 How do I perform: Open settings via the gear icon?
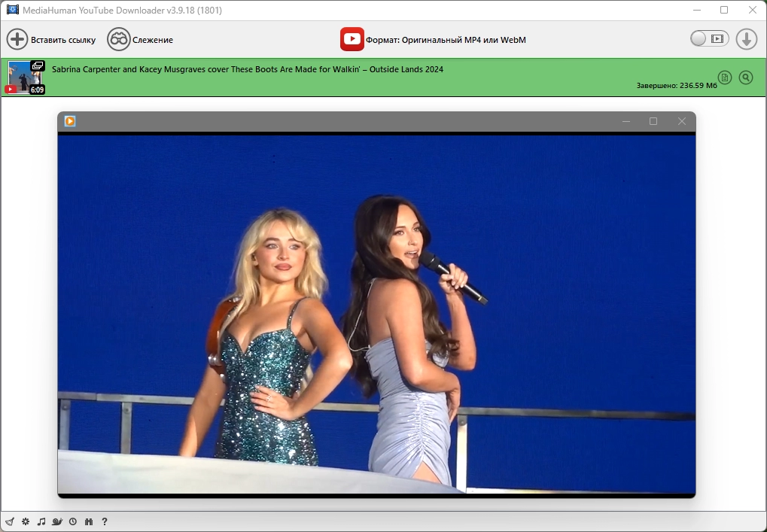point(26,521)
